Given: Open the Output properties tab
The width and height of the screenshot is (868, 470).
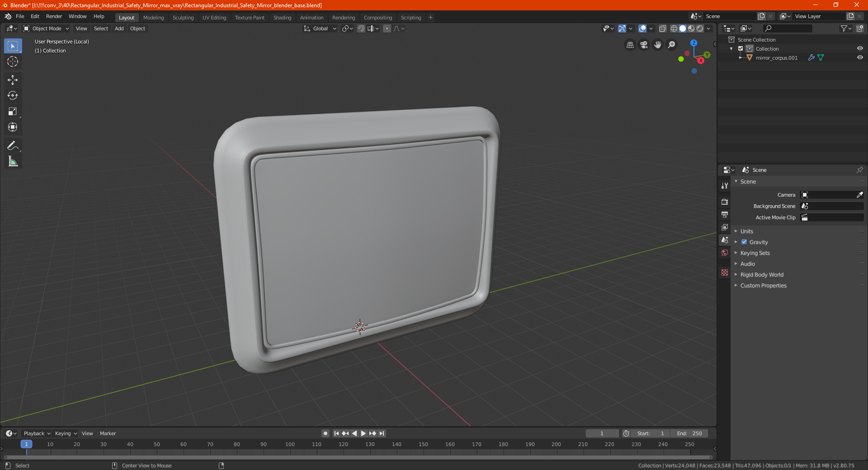Looking at the screenshot, I should click(725, 214).
